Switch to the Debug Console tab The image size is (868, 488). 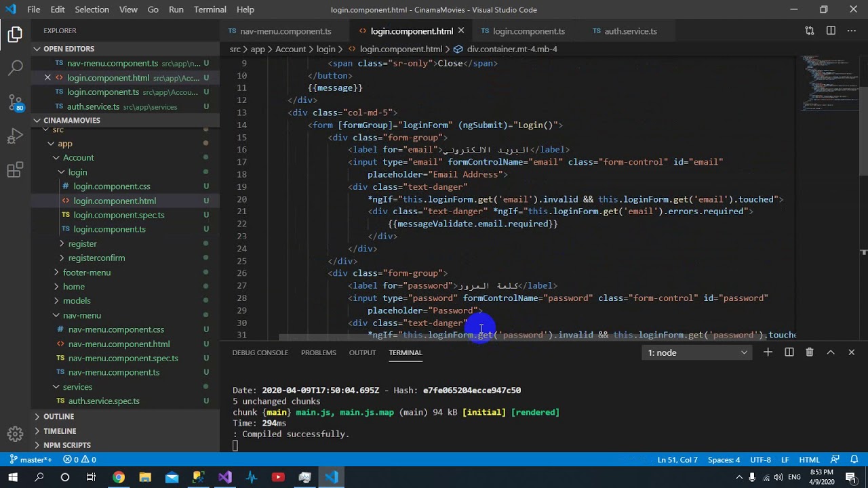[260, 352]
